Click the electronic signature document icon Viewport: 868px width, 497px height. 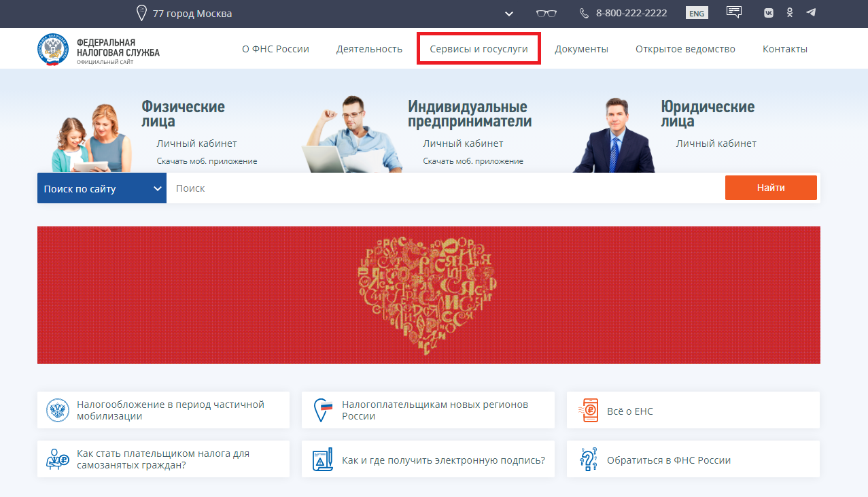[322, 460]
